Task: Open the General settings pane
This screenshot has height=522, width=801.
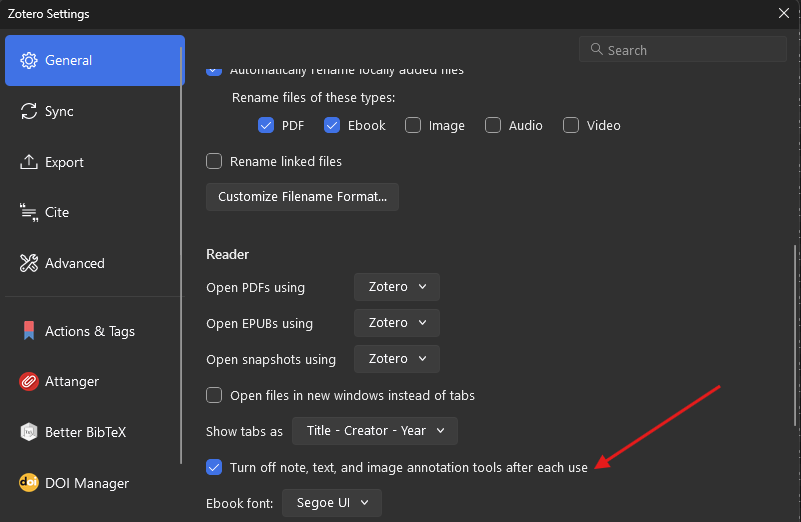Action: coord(95,60)
